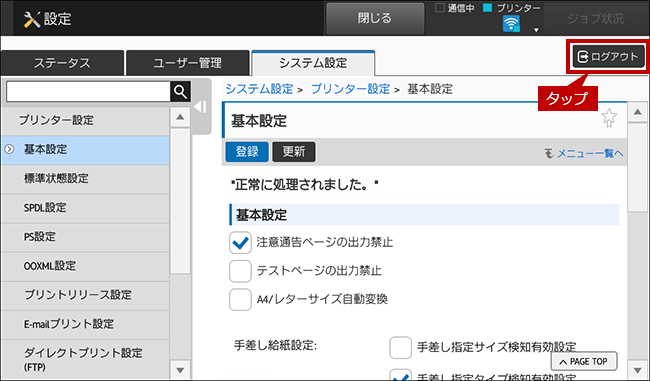Screen dimensions: 650x381
Task: Click the 登録 button
Action: pyautogui.click(x=247, y=152)
